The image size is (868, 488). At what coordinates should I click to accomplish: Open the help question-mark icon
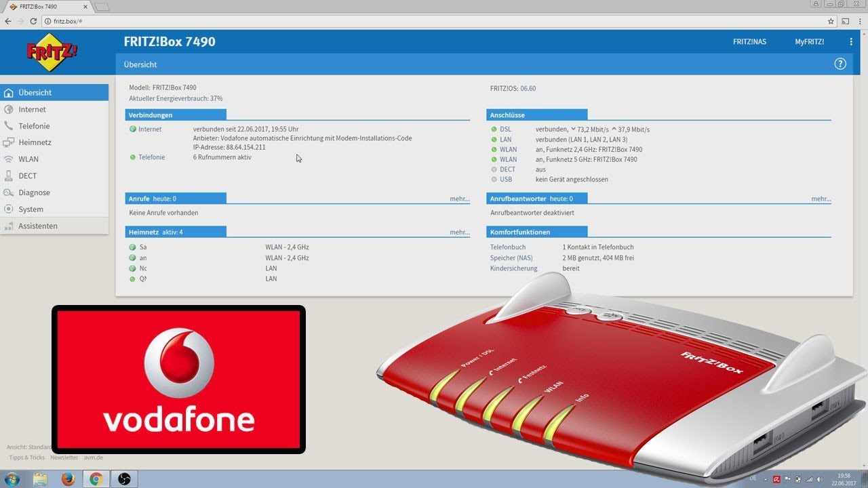[x=840, y=63]
